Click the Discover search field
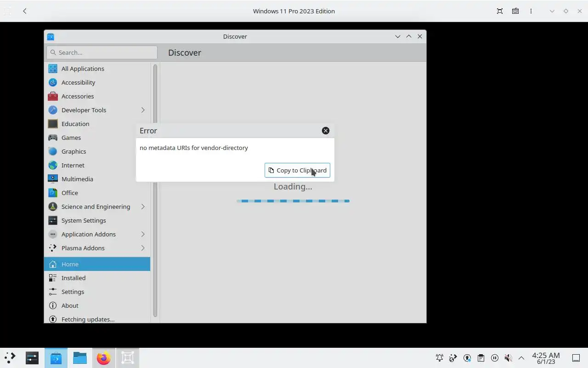This screenshot has height=368, width=588. point(102,52)
